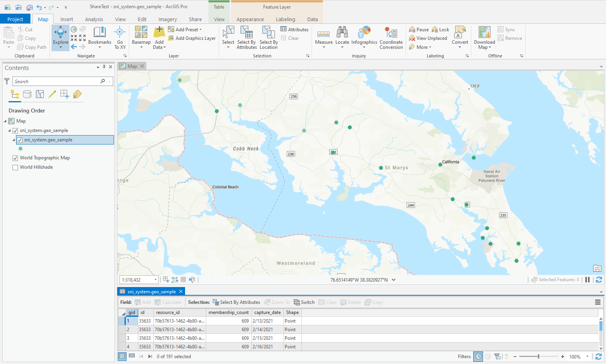The height and width of the screenshot is (364, 606).
Task: Enable the World Hillshade layer
Action: 15,168
